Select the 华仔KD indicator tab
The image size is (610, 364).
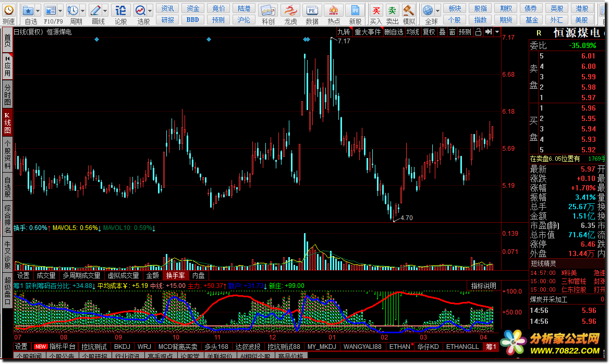(x=428, y=346)
